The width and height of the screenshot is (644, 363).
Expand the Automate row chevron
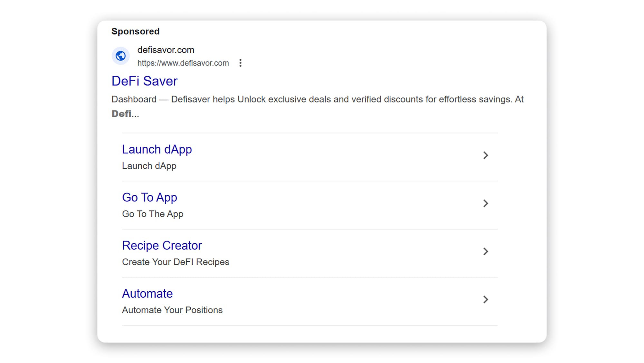click(x=486, y=299)
